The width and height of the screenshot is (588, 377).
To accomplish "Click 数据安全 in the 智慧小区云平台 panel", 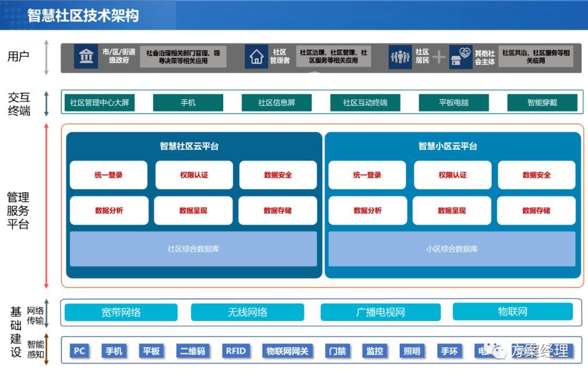I will pyautogui.click(x=536, y=175).
